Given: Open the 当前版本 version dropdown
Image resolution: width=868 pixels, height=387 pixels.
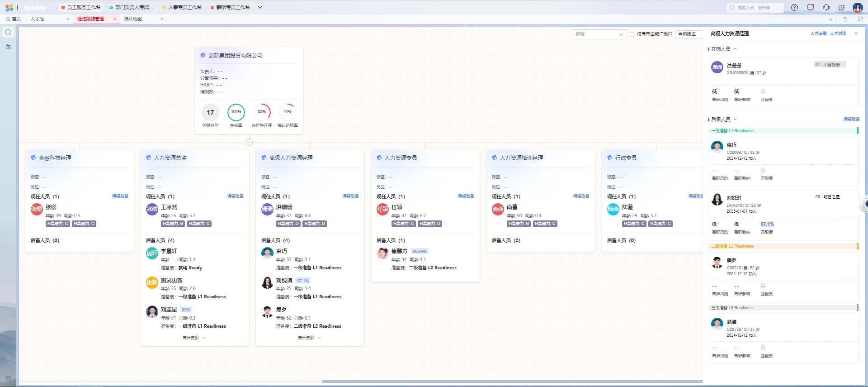Looking at the screenshot, I should point(689,34).
